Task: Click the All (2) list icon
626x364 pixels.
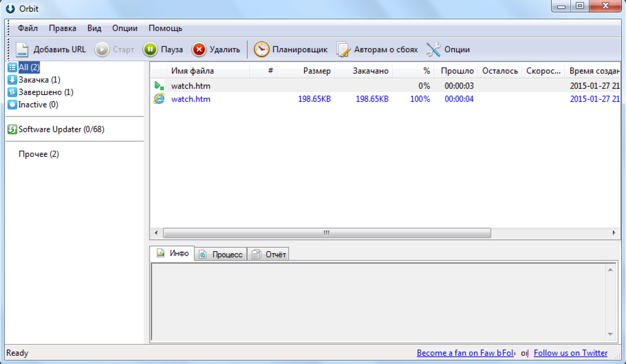Action: click(x=12, y=67)
